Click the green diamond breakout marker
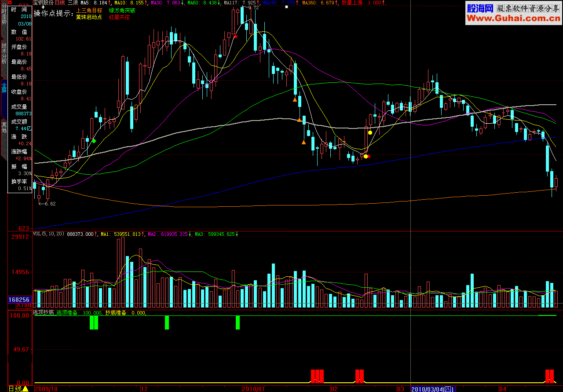 pos(94,141)
